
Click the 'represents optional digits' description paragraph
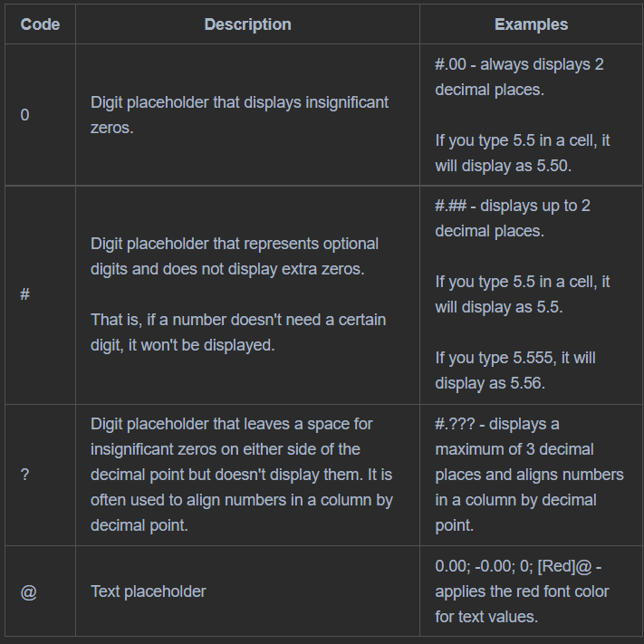click(x=235, y=256)
